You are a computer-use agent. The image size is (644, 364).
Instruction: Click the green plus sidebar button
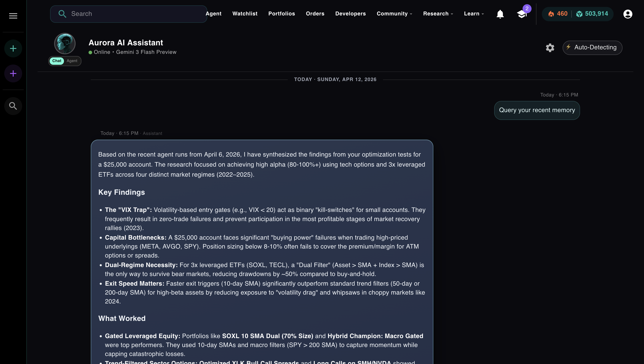click(13, 48)
